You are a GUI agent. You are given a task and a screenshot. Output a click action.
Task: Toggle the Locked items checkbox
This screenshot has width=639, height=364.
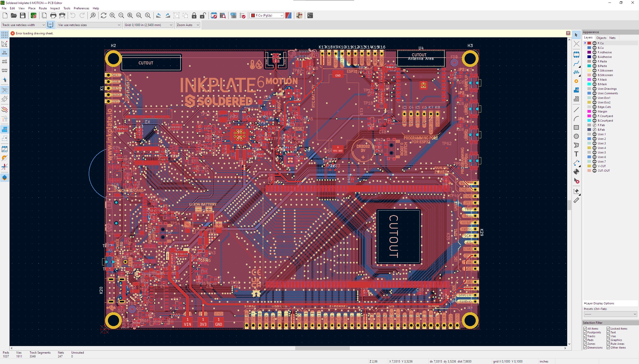click(x=608, y=329)
